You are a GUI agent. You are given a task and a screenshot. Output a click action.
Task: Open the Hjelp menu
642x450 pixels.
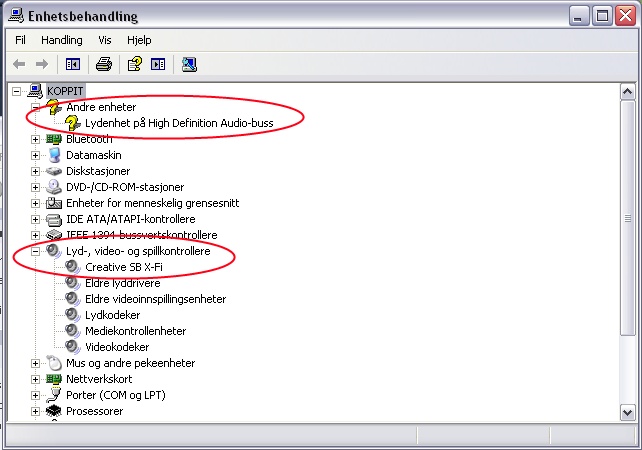pos(139,40)
